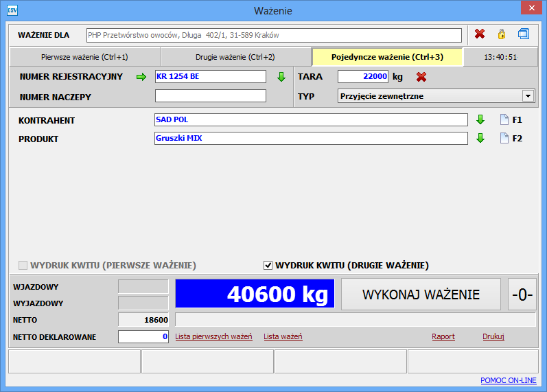Click green right arrow beside Numer rejestracyjny
Image resolution: width=547 pixels, height=392 pixels.
(141, 77)
